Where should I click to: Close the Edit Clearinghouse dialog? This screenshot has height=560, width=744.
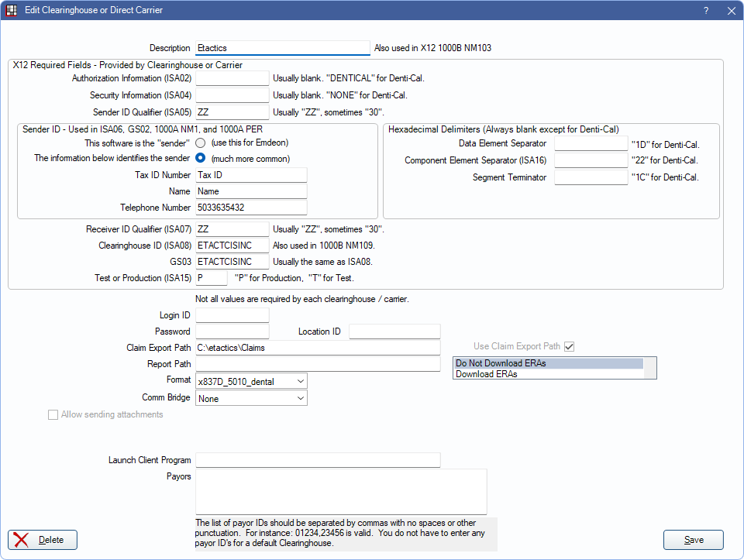click(x=731, y=11)
